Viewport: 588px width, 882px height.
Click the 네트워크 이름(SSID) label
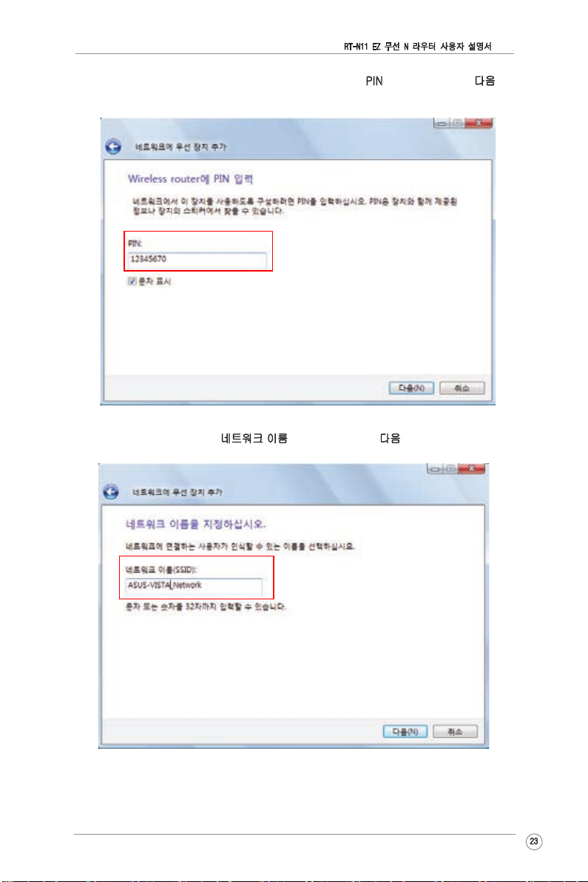(x=160, y=569)
